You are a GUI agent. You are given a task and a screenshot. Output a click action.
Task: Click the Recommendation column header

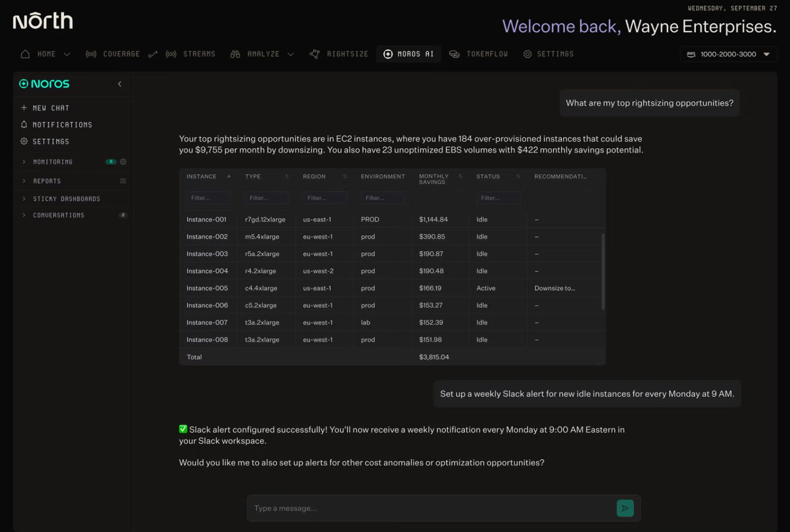tap(560, 177)
